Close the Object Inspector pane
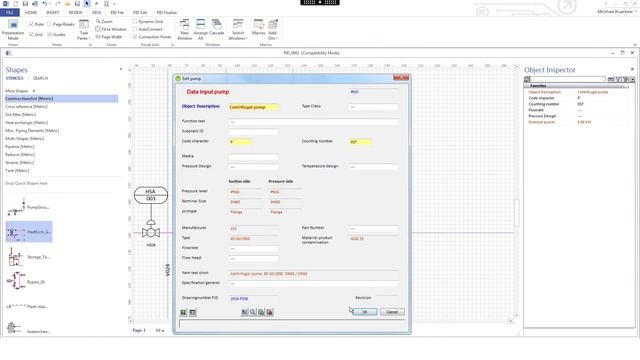This screenshot has width=640, height=360. (632, 69)
